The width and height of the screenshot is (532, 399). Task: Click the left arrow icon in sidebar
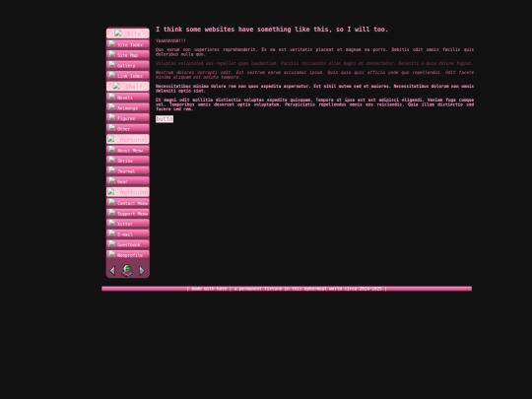(112, 271)
